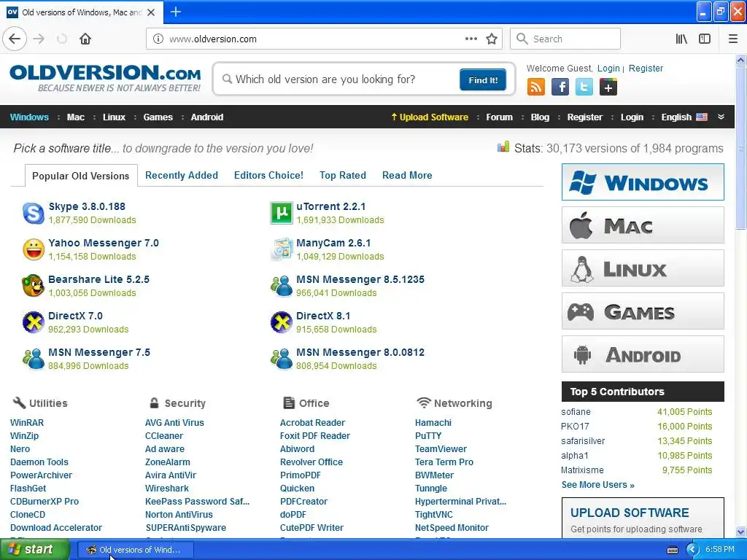
Task: Open the Firefox hamburger menu
Action: click(x=733, y=39)
